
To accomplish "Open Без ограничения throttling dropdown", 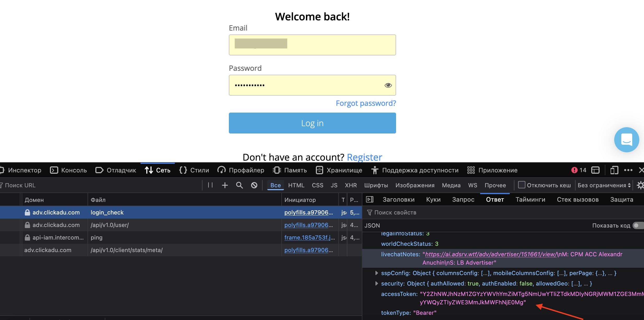I will coord(604,185).
